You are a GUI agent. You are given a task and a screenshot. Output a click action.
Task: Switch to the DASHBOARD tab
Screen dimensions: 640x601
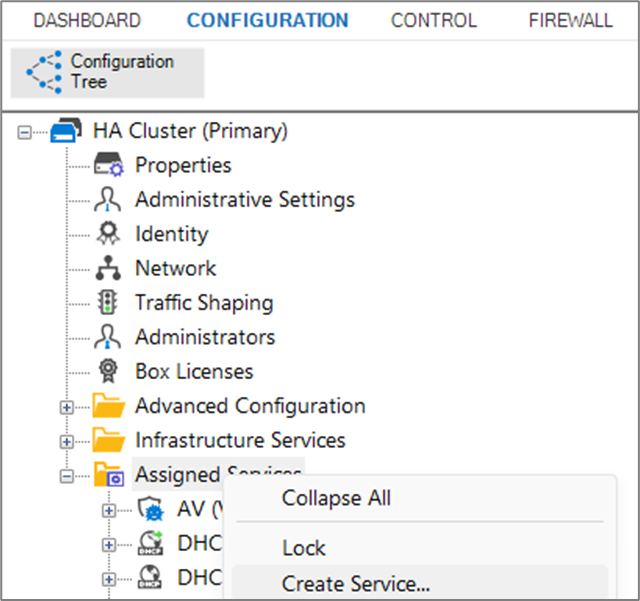click(x=87, y=20)
